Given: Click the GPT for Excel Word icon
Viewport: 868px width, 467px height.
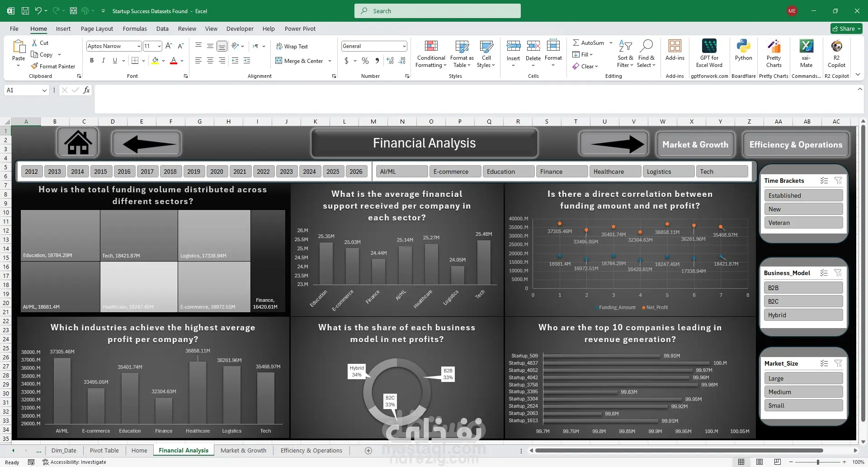Looking at the screenshot, I should point(709,46).
